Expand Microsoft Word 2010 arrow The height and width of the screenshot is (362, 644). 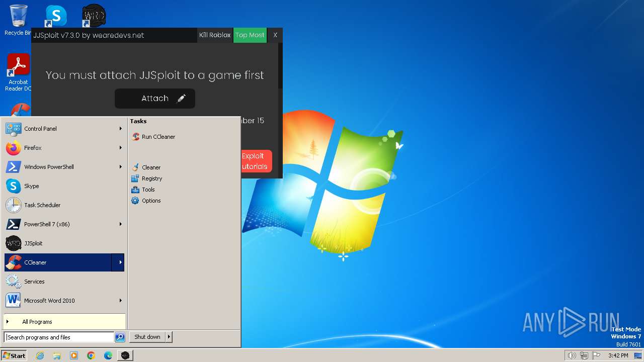point(121,301)
